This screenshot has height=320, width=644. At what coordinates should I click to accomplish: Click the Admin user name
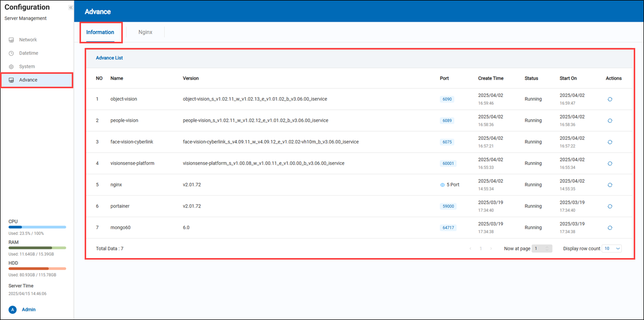coord(29,310)
